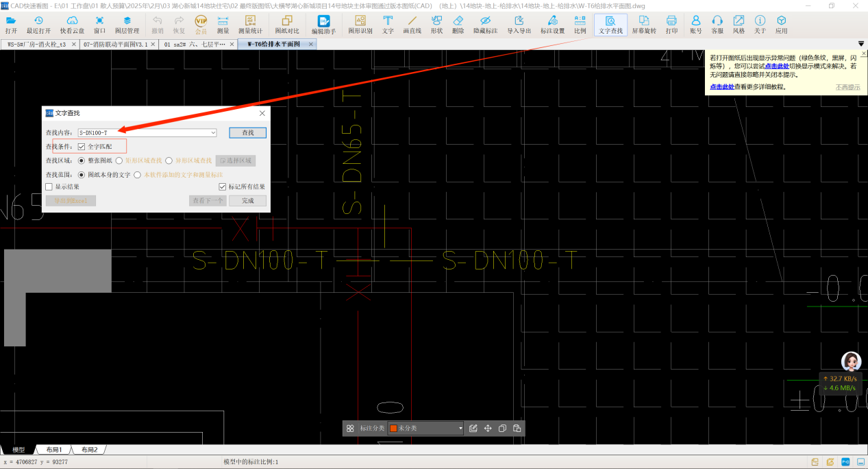This screenshot has width=868, height=469.
Task: Close the 07-消防联动平面图V3.1 tab
Action: [152, 44]
